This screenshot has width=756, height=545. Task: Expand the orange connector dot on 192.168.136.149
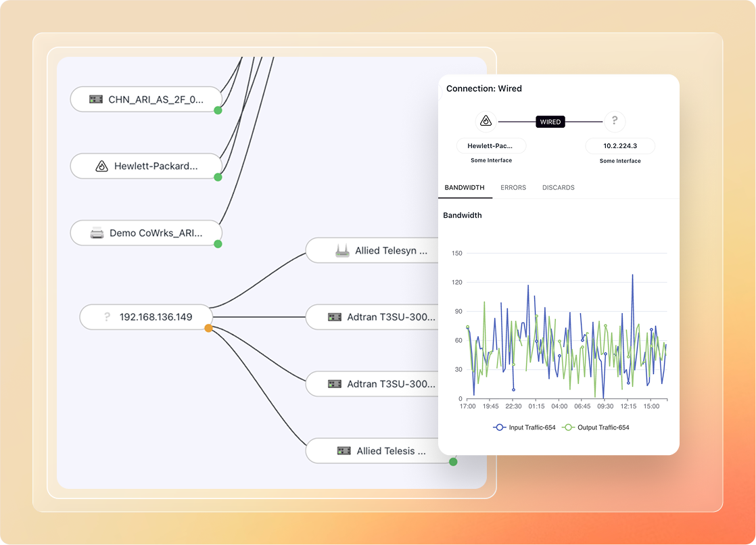point(208,328)
